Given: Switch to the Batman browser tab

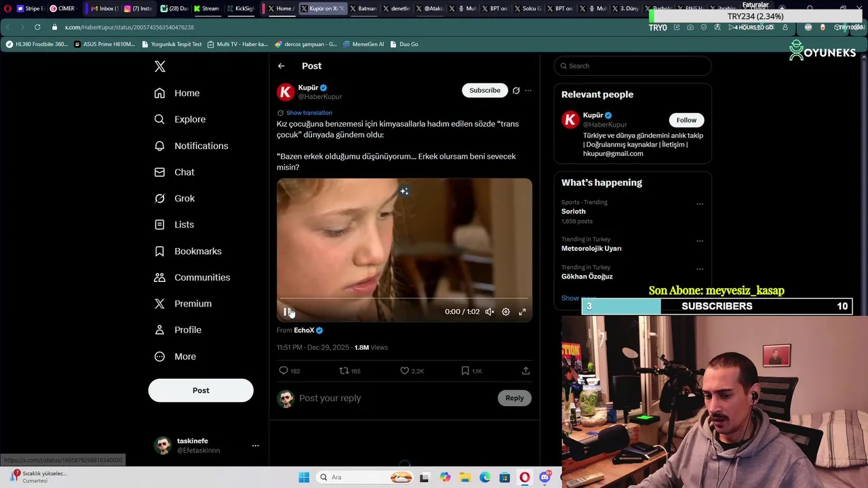Looking at the screenshot, I should click(x=363, y=9).
